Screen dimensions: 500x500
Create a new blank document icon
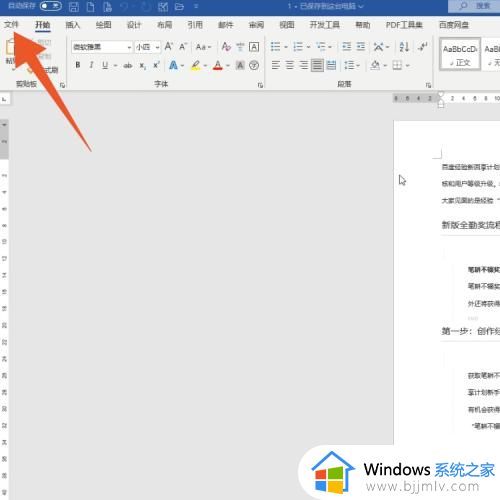pyautogui.click(x=90, y=7)
